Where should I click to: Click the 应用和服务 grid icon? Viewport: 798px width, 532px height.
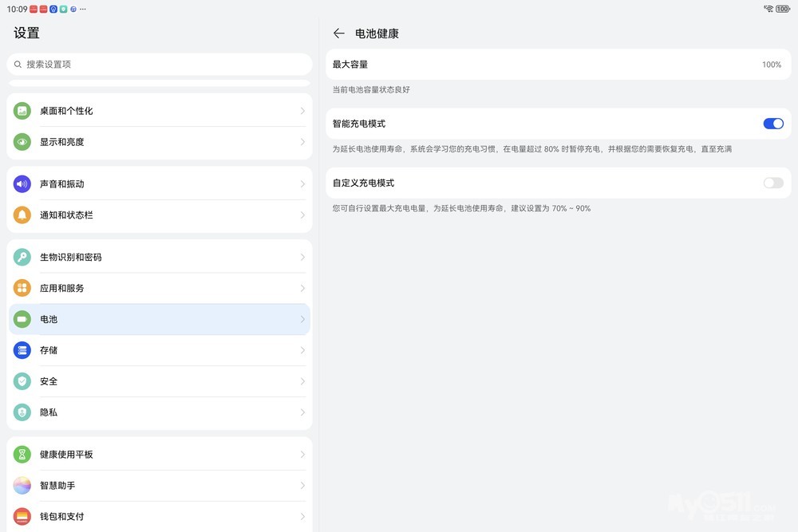click(22, 289)
